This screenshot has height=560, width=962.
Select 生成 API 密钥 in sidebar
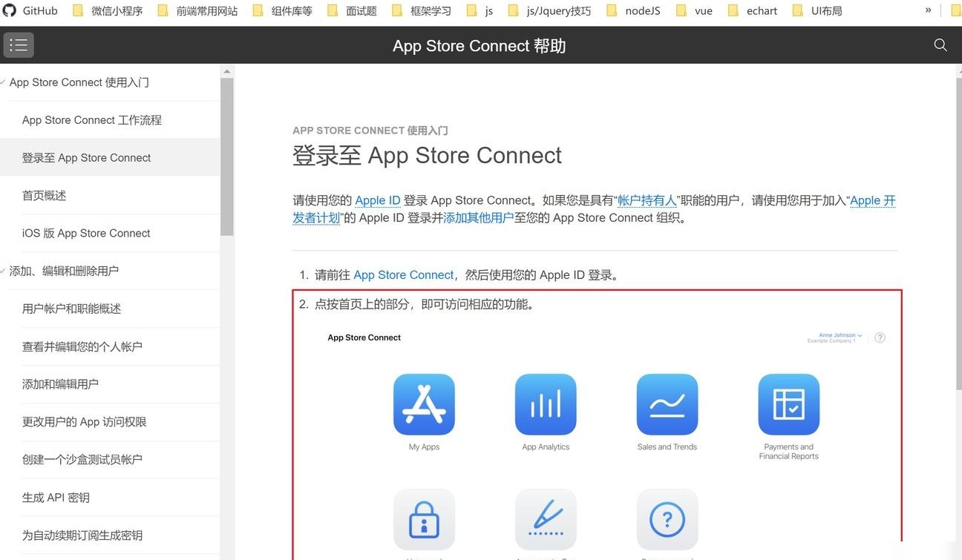[110, 498]
